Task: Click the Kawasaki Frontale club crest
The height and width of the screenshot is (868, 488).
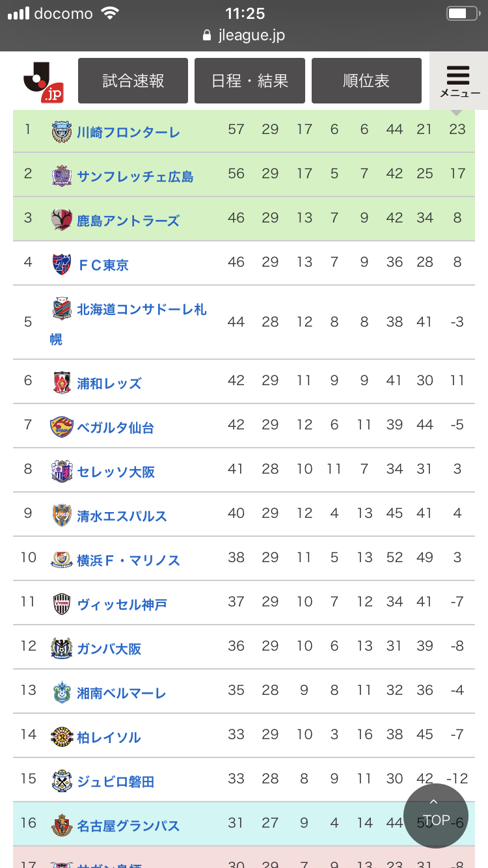Action: point(62,132)
